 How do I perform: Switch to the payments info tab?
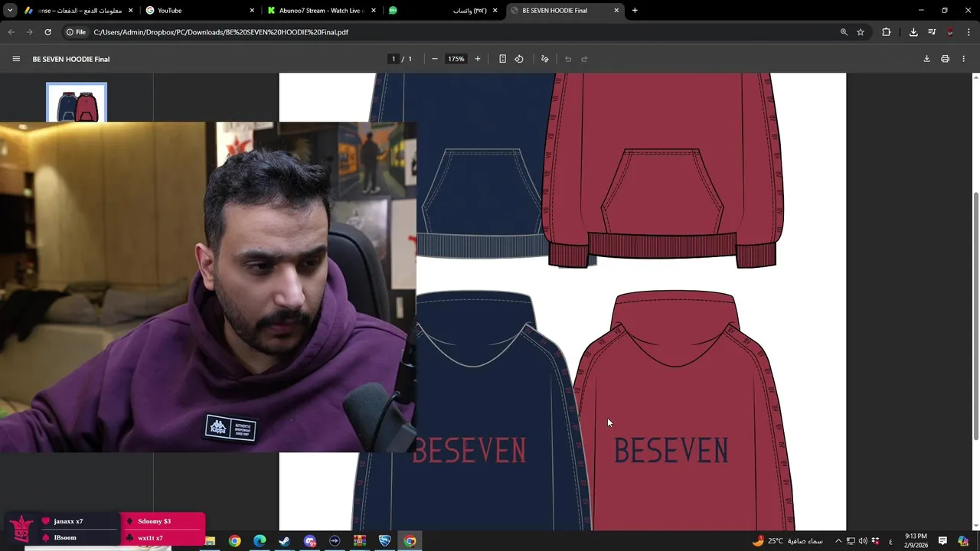tap(79, 11)
